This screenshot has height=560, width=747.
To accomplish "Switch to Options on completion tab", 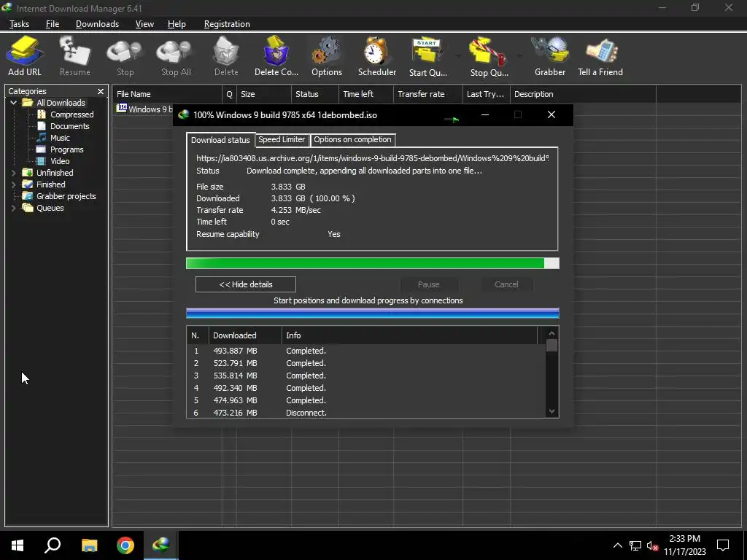I will point(352,139).
